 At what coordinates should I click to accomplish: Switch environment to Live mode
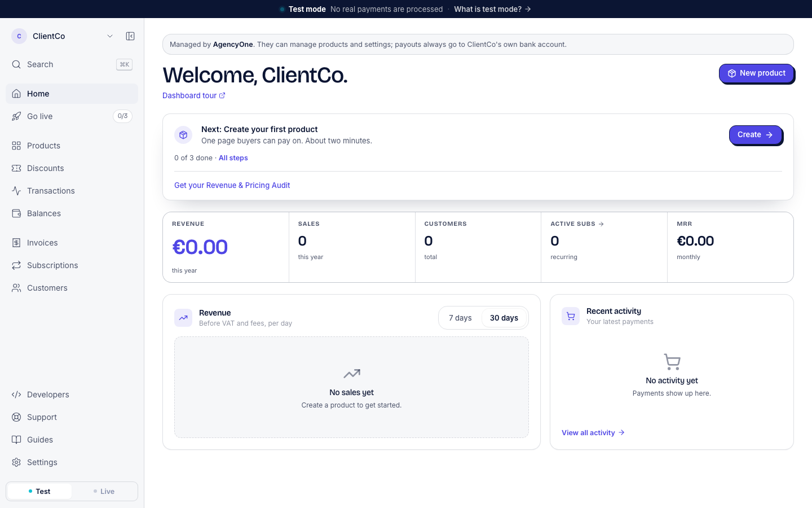(x=104, y=491)
